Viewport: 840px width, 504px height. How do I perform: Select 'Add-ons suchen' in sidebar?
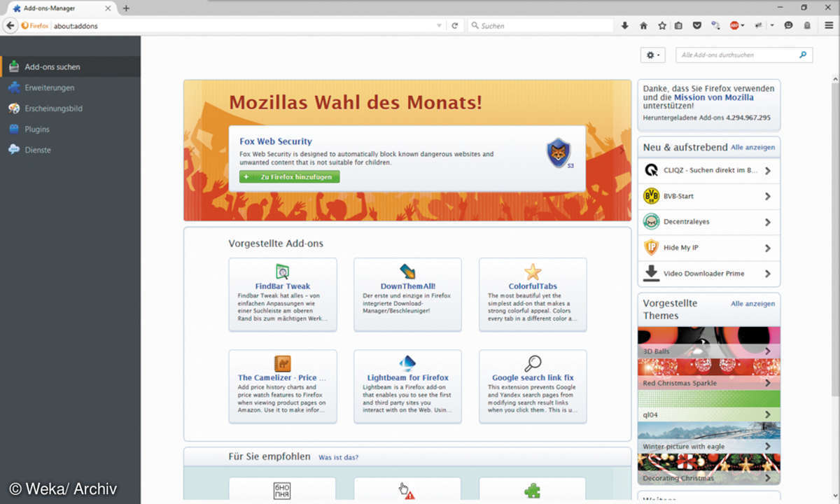point(70,67)
